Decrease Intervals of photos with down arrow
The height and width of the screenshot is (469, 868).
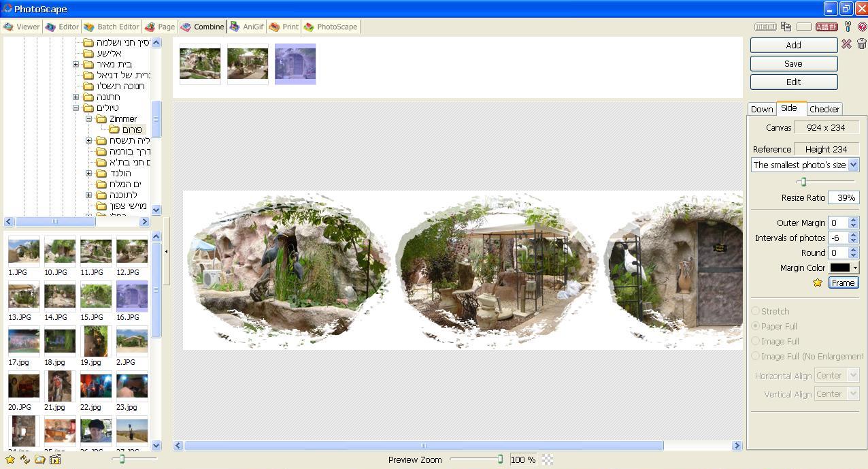tap(854, 240)
